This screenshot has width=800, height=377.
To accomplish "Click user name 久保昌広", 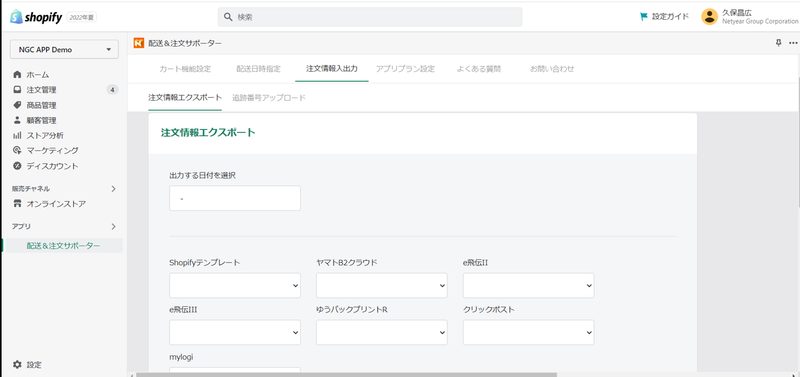I will click(736, 13).
